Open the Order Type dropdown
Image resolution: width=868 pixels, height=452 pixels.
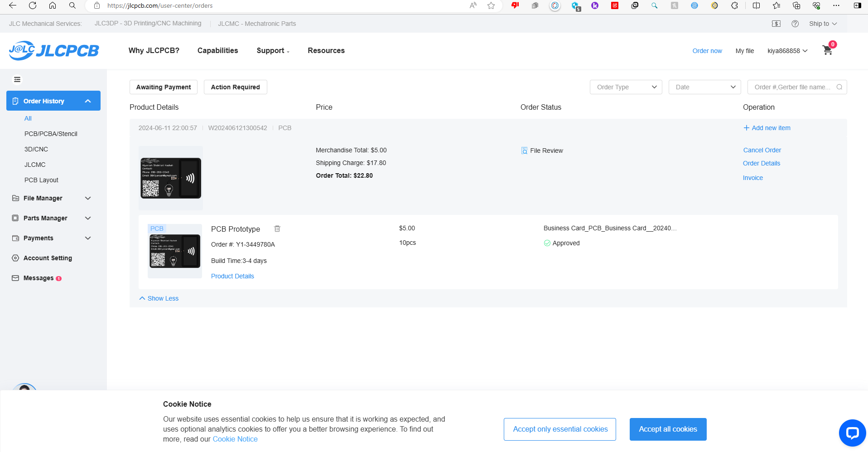[626, 87]
